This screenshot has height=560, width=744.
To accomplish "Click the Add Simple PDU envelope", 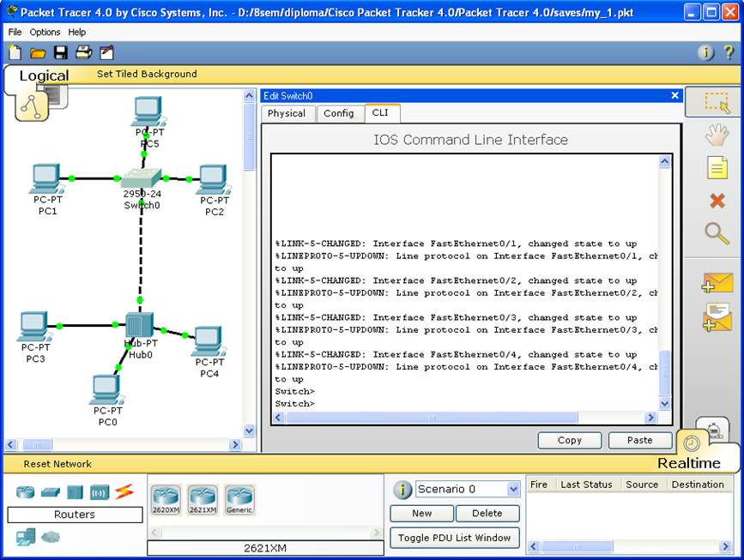I will click(x=717, y=283).
